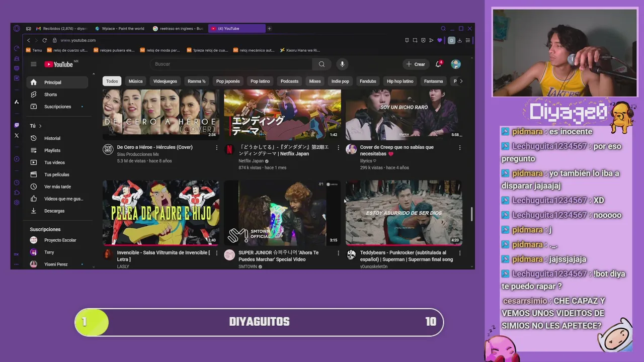Open Suscripciones feed in sidebar
644x362 pixels.
[x=57, y=107]
